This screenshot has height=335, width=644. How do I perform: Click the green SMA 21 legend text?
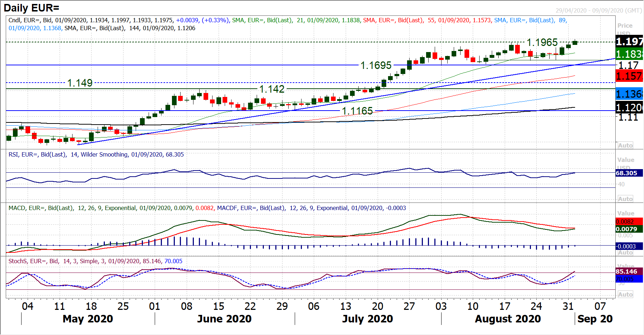point(296,20)
